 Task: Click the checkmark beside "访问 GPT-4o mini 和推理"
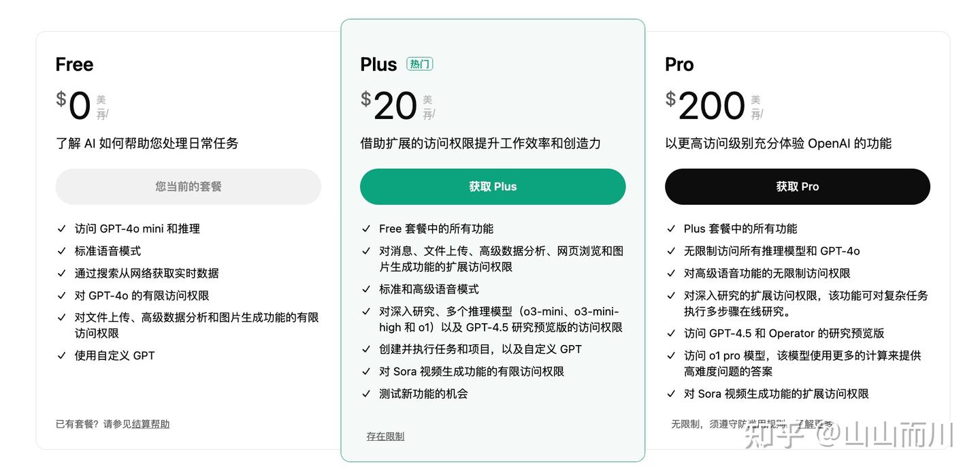coord(63,229)
